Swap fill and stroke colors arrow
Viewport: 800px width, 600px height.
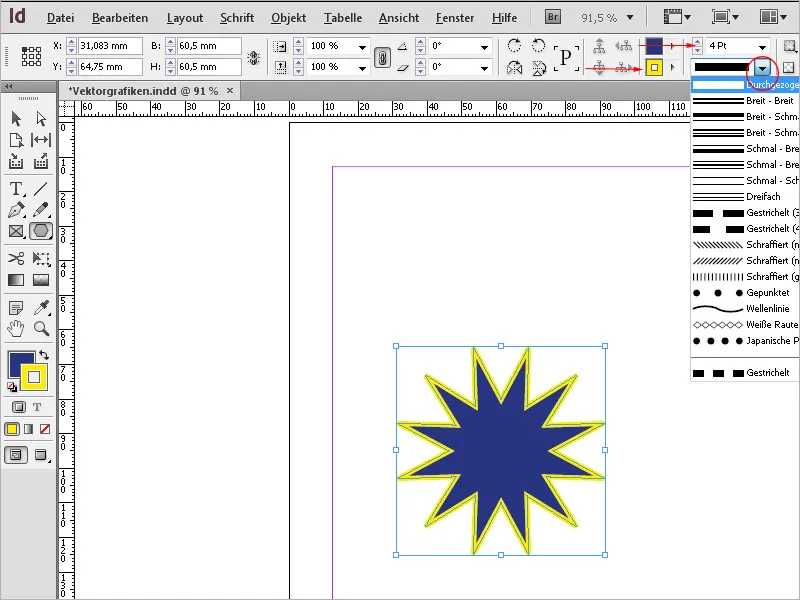[44, 355]
